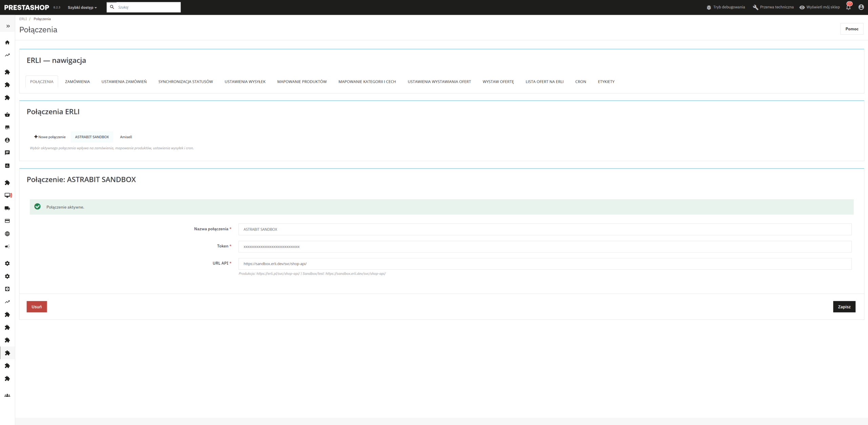Image resolution: width=868 pixels, height=425 pixels.
Task: Open the Marketing megaphone icon in sidebar
Action: [7, 246]
